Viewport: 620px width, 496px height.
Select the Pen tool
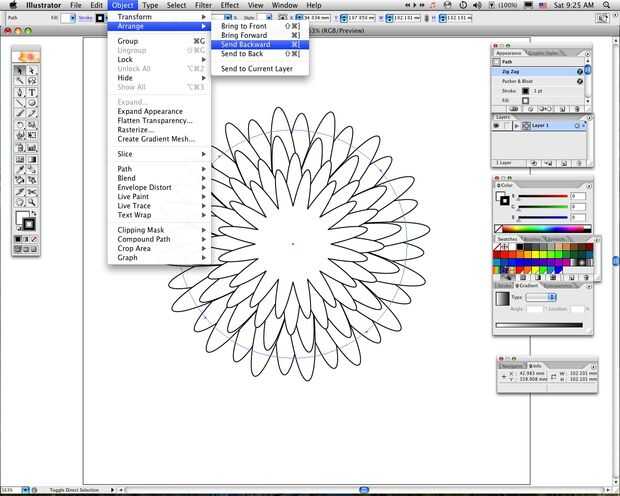point(19,93)
